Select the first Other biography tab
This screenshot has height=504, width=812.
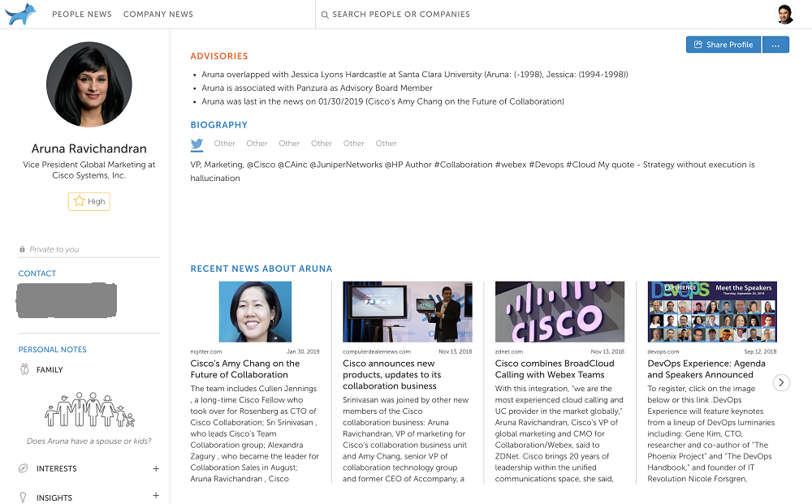click(225, 144)
